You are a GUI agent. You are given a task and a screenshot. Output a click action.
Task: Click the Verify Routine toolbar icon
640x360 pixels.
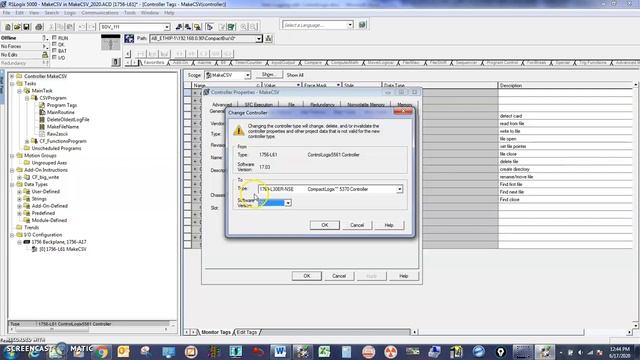222,27
